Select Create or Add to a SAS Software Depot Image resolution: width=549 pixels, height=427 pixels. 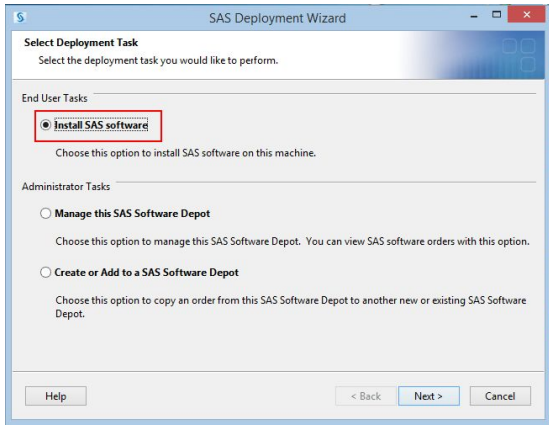pyautogui.click(x=46, y=272)
